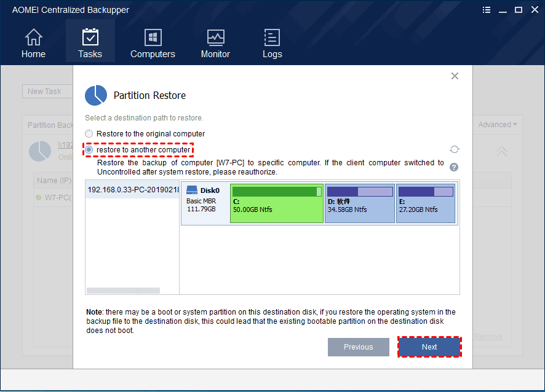This screenshot has height=392, width=545.
Task: Open the Monitor section
Action: click(215, 43)
